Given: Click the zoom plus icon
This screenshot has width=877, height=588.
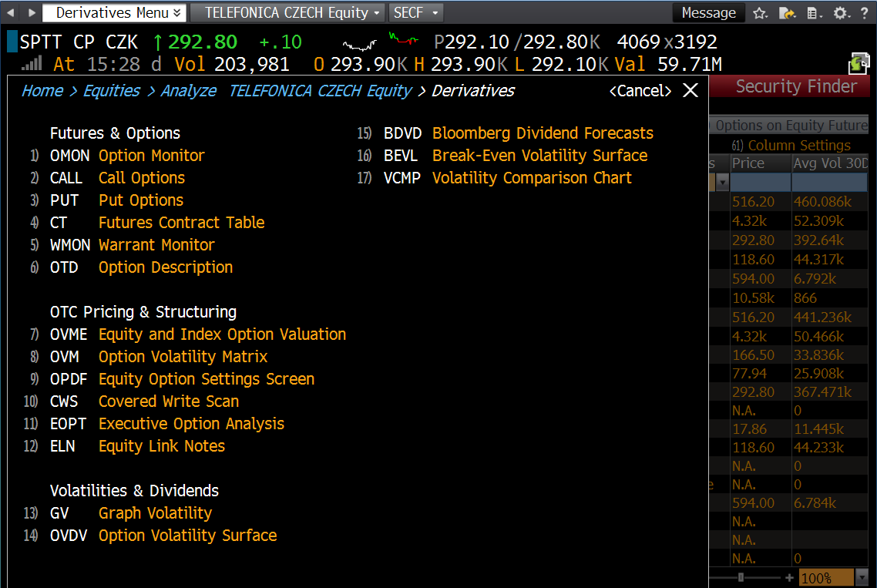Looking at the screenshot, I should click(x=789, y=577).
